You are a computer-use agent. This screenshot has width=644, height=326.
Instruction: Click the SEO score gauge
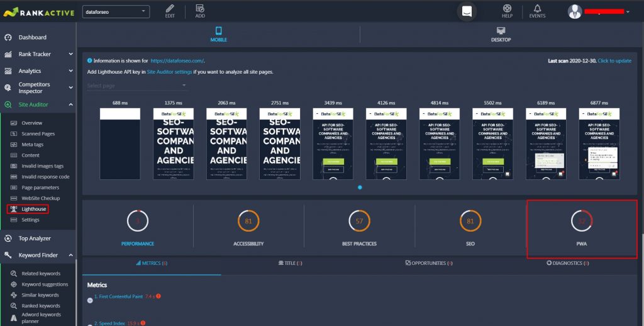coord(470,221)
